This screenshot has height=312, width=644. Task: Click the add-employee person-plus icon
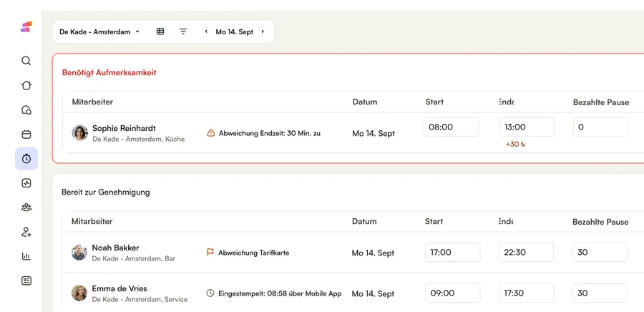point(26,232)
